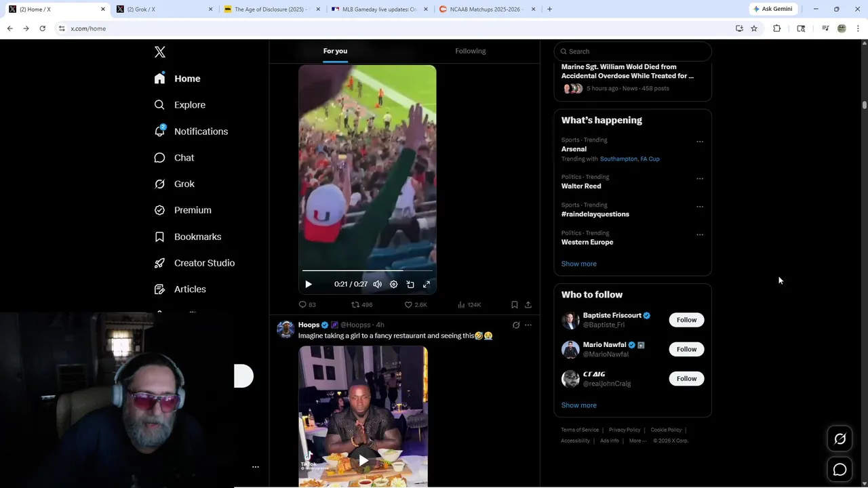Open the Southampton, FA Cup link

point(630,159)
